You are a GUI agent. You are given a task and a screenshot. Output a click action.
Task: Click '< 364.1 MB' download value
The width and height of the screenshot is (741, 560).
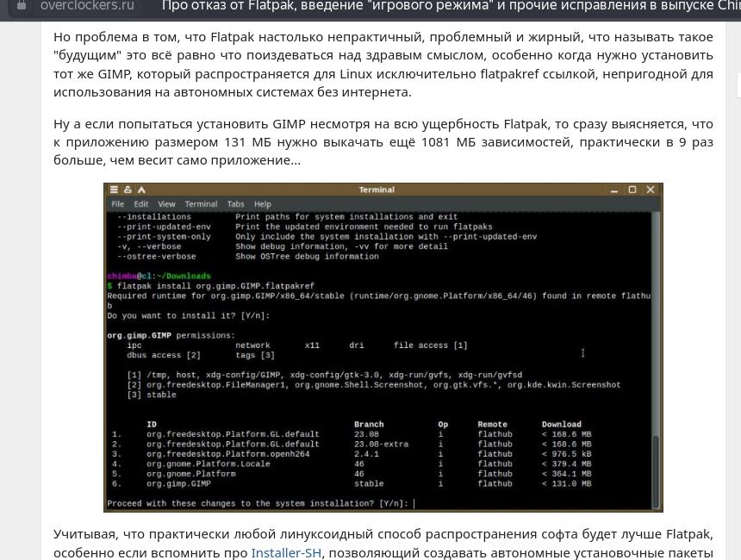(x=567, y=474)
